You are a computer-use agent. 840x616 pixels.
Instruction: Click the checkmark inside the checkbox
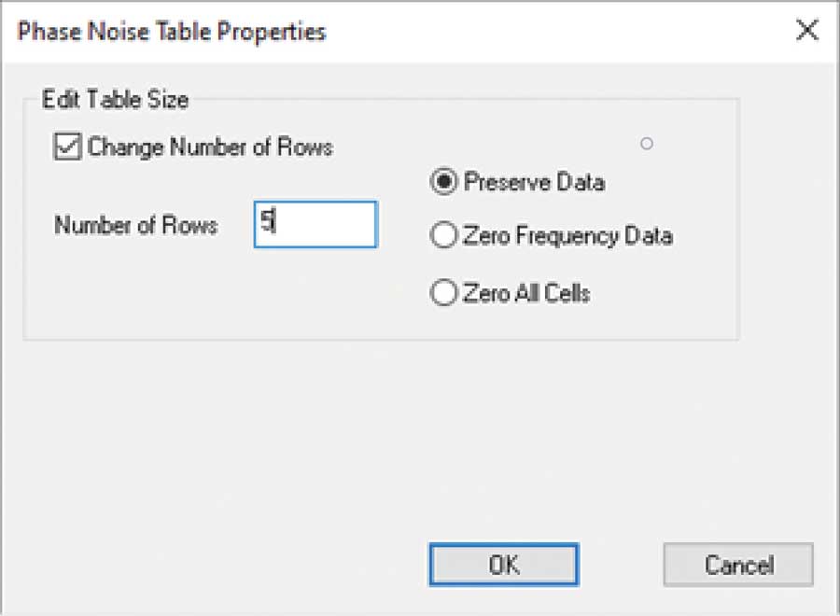coord(67,146)
